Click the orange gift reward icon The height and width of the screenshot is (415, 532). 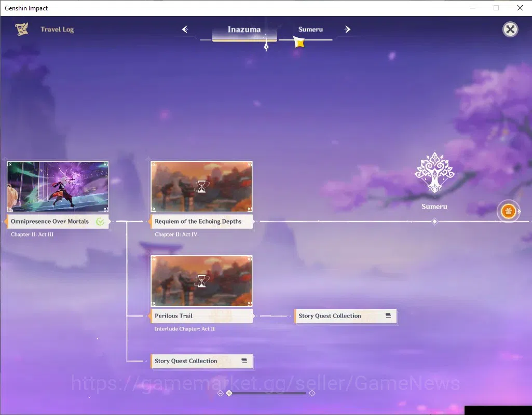click(508, 211)
